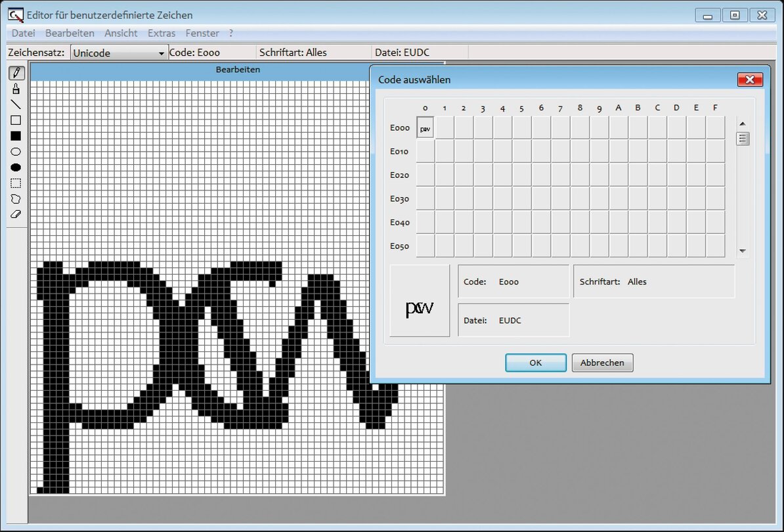
Task: Select the Filled Rectangle tool
Action: (16, 136)
